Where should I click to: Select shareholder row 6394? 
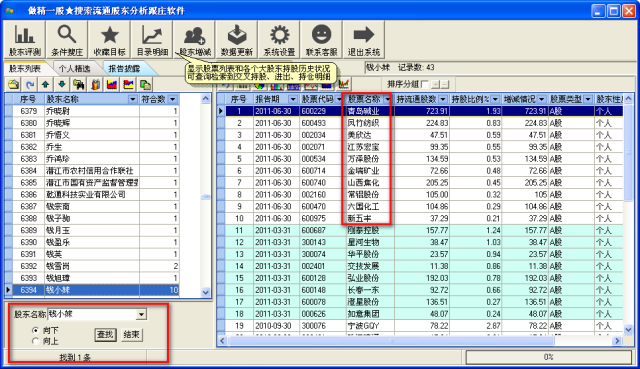92,290
